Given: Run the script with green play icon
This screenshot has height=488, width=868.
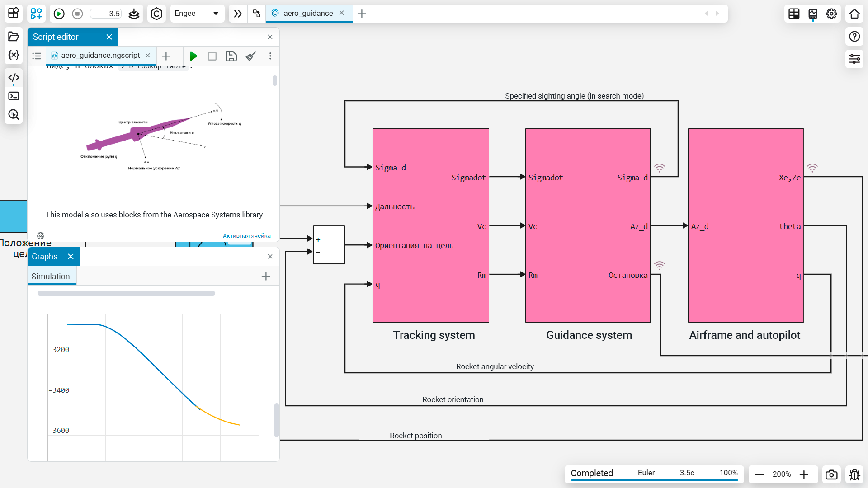Looking at the screenshot, I should [193, 56].
